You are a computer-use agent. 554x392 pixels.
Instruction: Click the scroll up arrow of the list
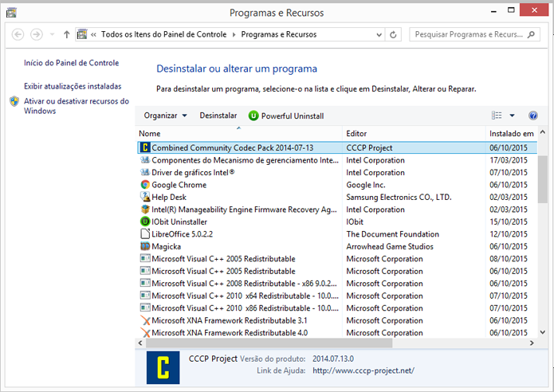pos(543,132)
